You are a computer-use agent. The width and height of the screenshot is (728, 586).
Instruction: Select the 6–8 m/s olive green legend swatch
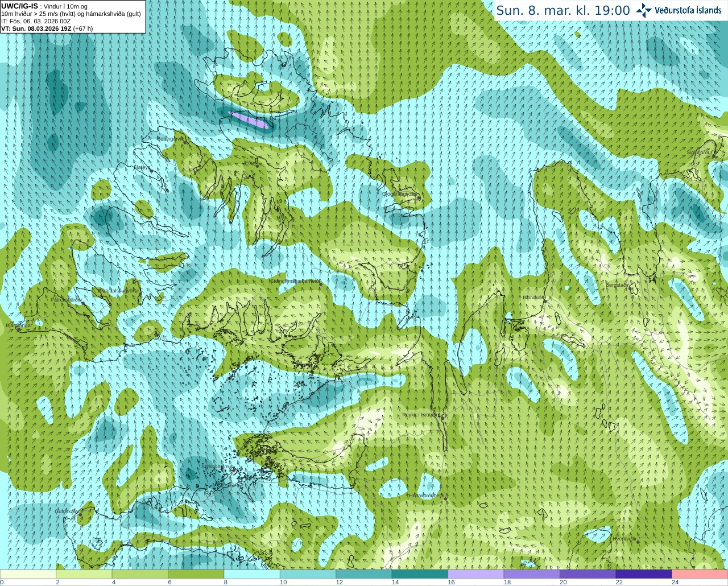(x=196, y=574)
